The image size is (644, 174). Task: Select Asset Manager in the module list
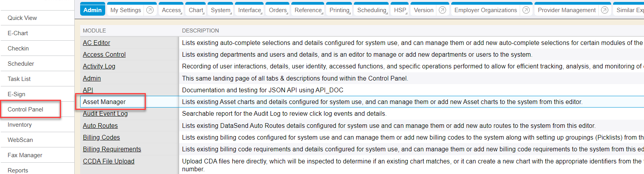pyautogui.click(x=104, y=102)
